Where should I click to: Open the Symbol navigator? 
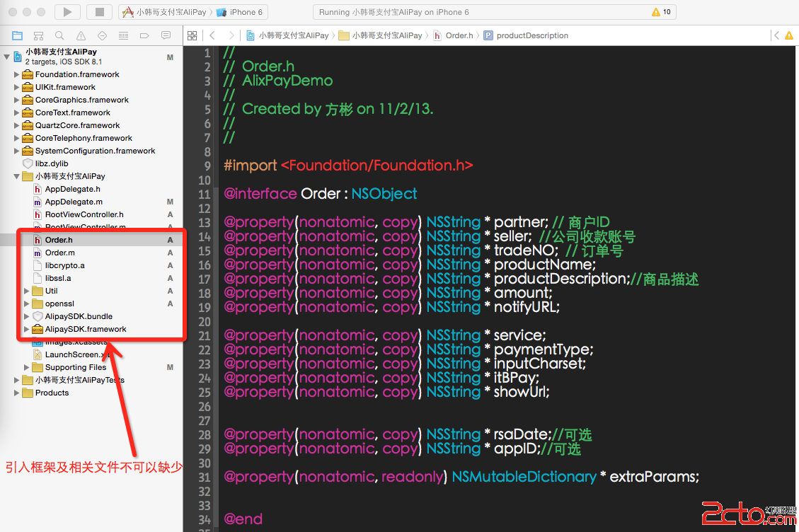tap(39, 35)
